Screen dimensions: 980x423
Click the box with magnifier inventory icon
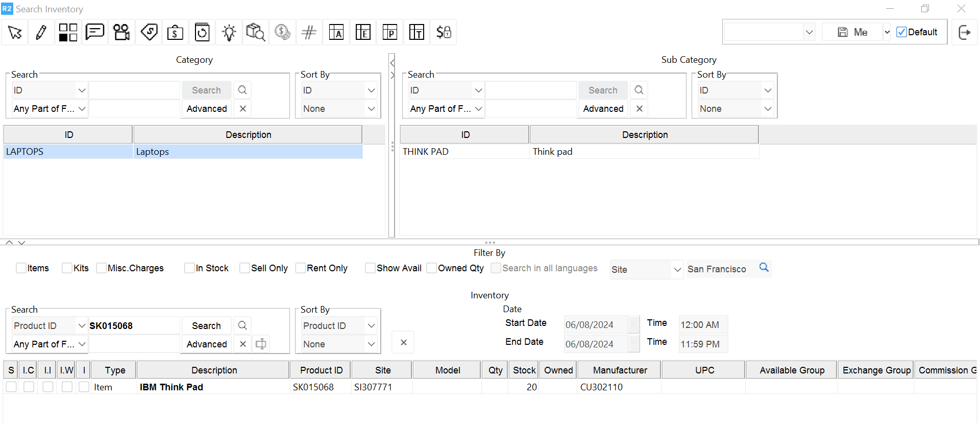255,33
